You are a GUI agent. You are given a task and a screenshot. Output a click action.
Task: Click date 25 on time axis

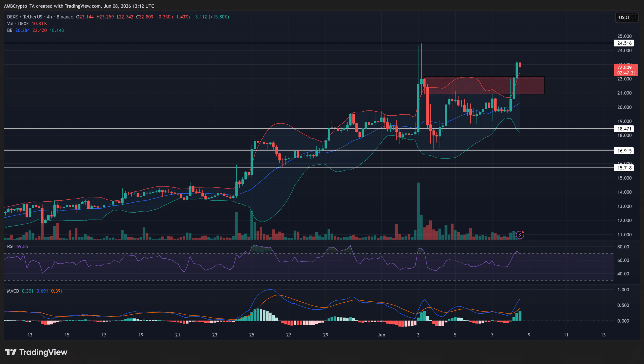[x=252, y=335]
